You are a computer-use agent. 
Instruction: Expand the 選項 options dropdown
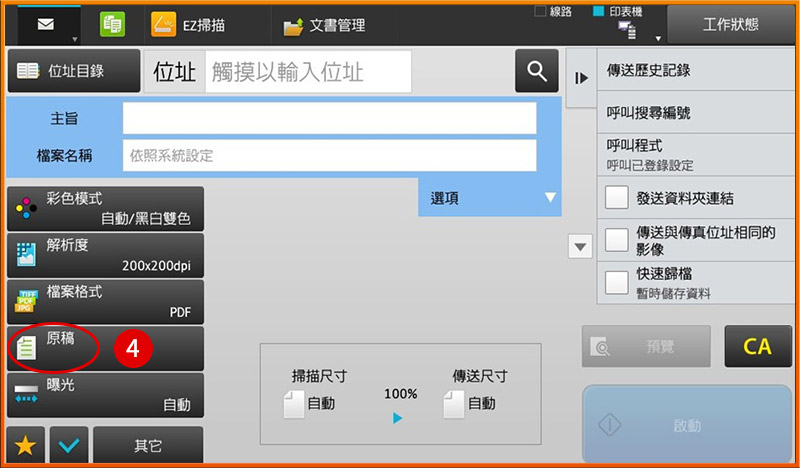click(489, 198)
